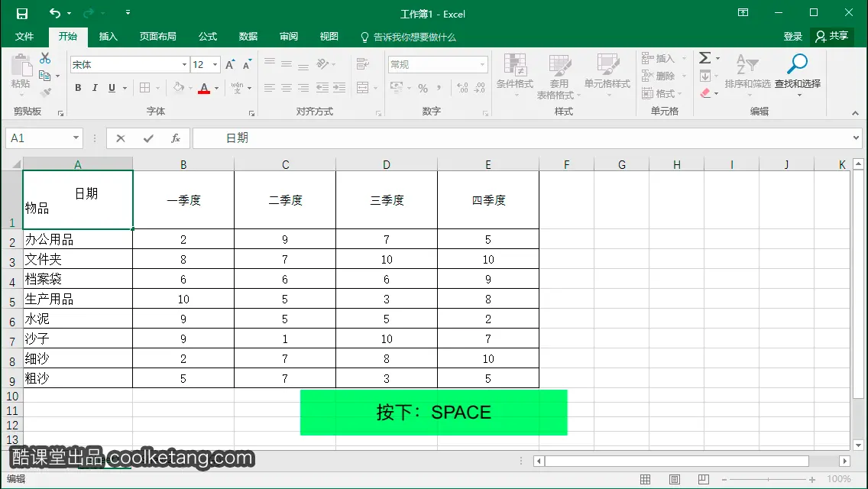
Task: Click the 登录 sign-in link
Action: [x=792, y=37]
